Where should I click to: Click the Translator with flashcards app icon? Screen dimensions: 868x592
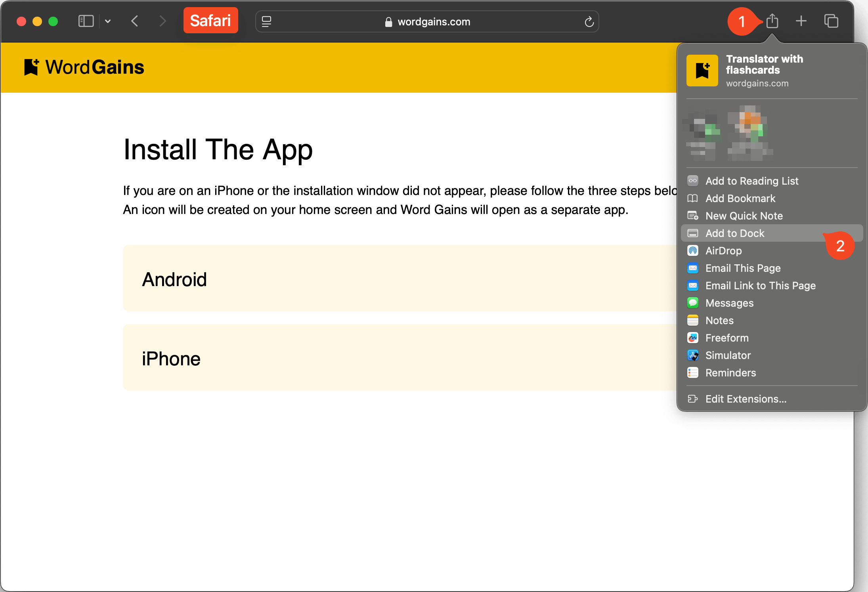[x=702, y=71]
